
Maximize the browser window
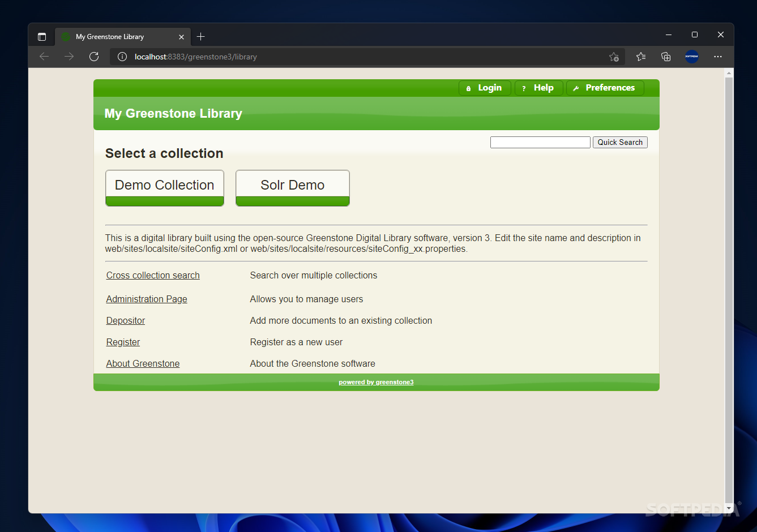[x=695, y=35]
